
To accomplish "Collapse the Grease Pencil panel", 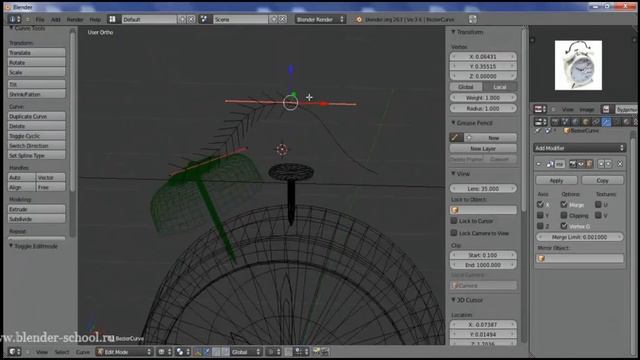I will (x=453, y=122).
